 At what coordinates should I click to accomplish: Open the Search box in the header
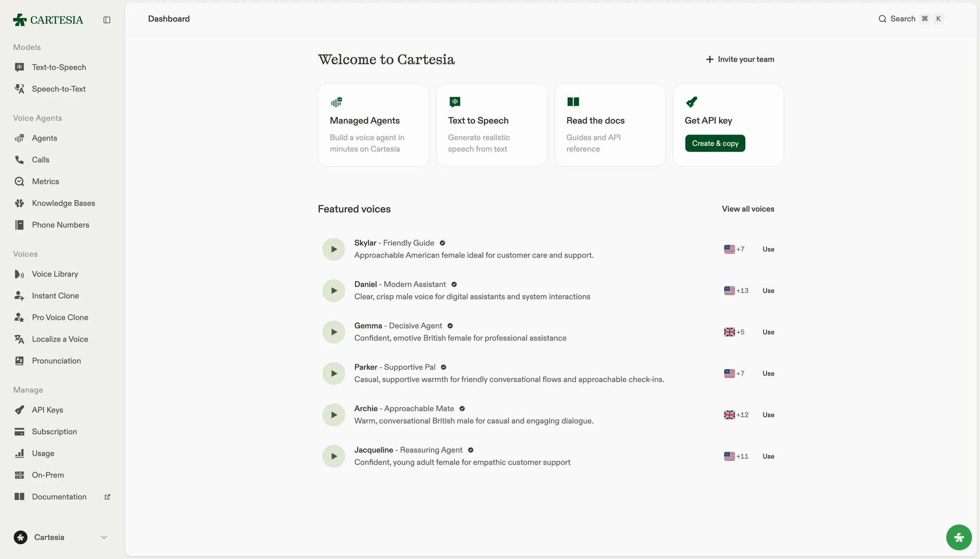[911, 19]
